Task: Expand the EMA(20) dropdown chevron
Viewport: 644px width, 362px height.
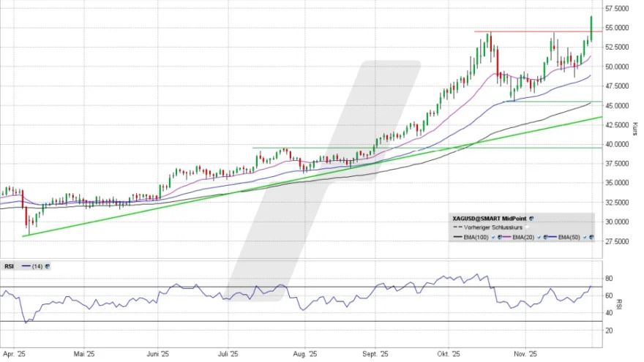Action: [x=539, y=237]
